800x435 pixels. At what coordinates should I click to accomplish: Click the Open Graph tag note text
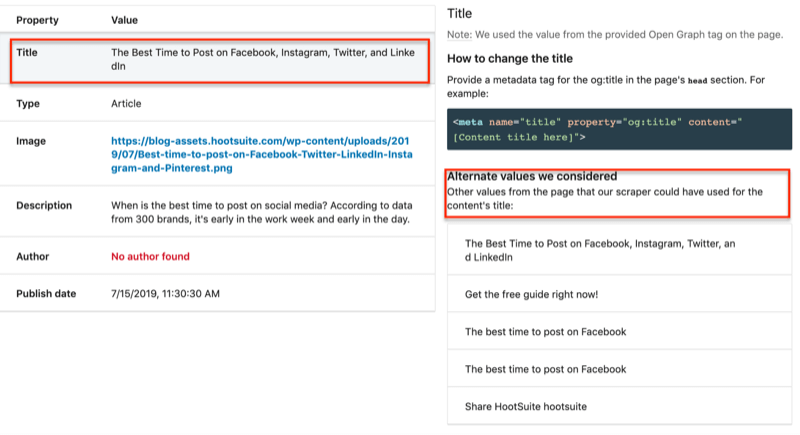coord(615,35)
